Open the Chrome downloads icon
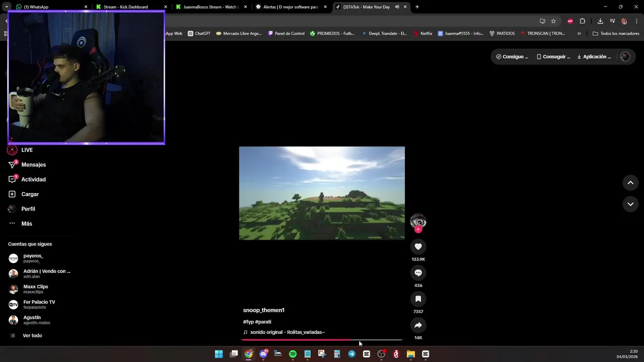Screen dimensions: 644x362 (x=600, y=21)
